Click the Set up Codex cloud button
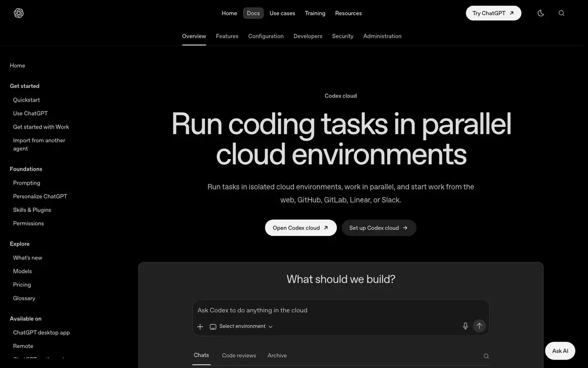 [x=379, y=228]
